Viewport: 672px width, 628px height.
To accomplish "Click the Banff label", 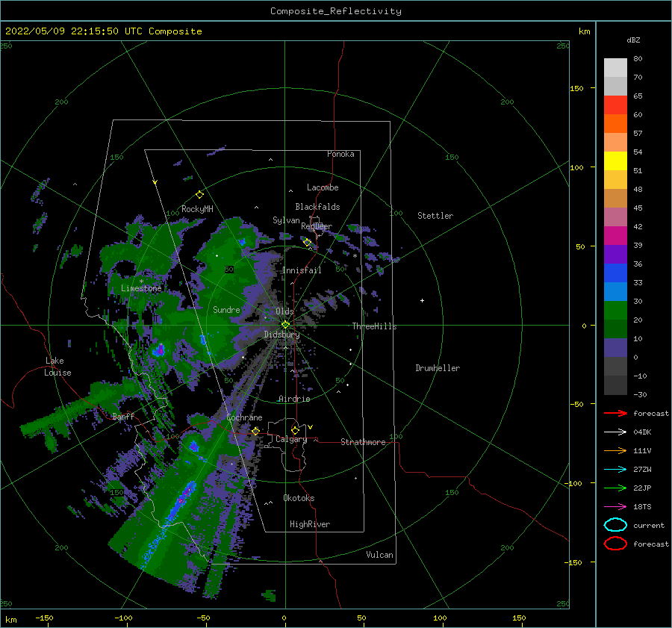I will (123, 416).
